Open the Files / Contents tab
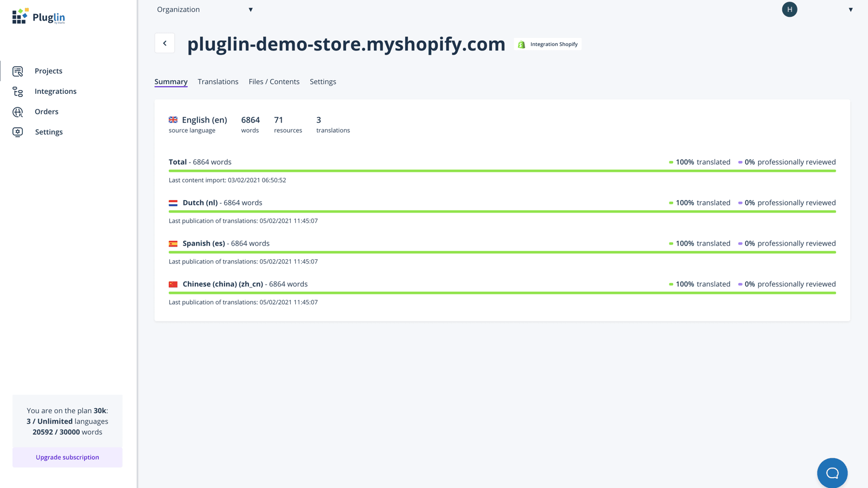This screenshot has width=868, height=488. click(274, 82)
